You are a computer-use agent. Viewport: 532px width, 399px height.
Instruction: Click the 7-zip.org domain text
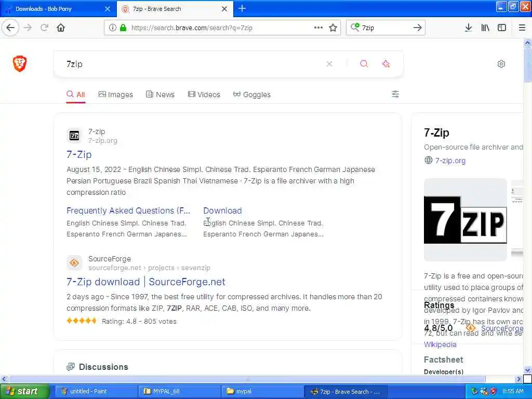(103, 140)
